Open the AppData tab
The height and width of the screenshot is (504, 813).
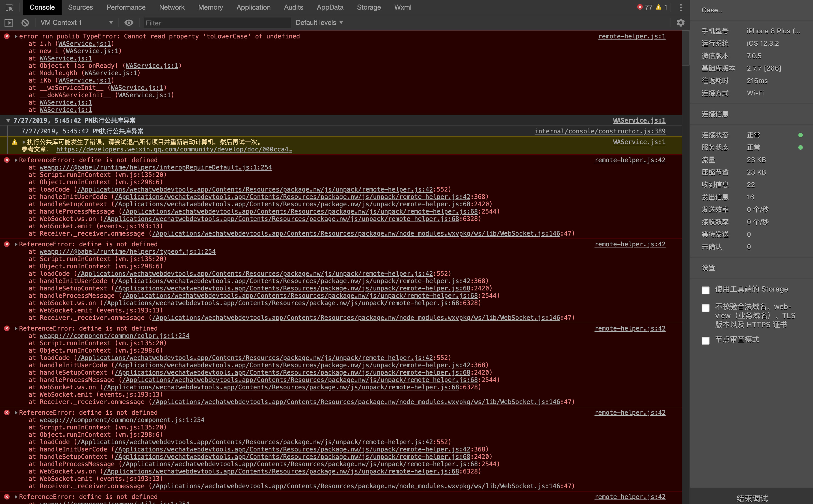(330, 7)
